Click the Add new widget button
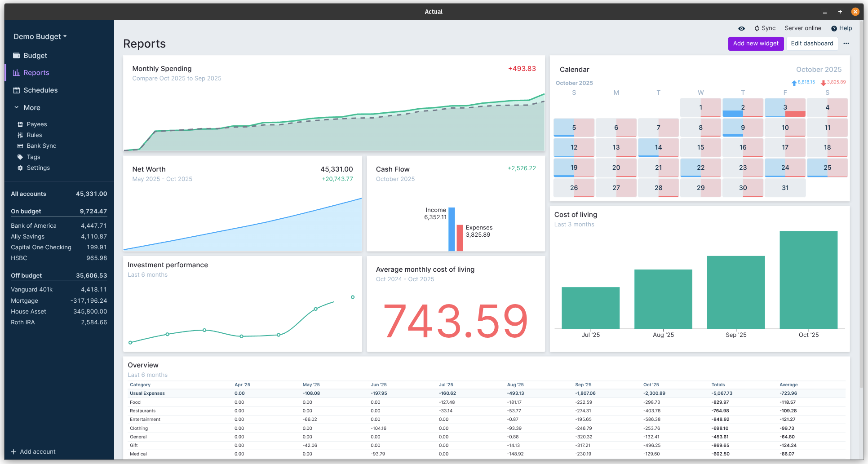Image resolution: width=868 pixels, height=464 pixels. (756, 44)
